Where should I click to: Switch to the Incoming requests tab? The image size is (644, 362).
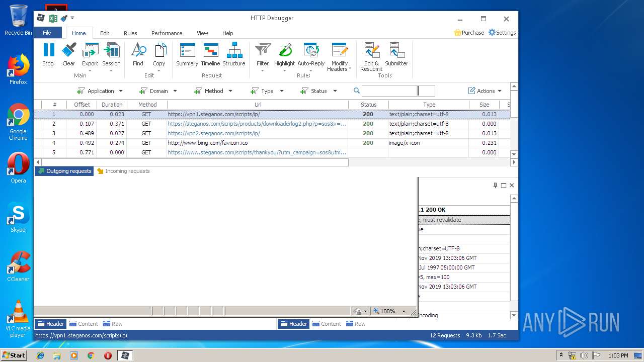(x=123, y=171)
